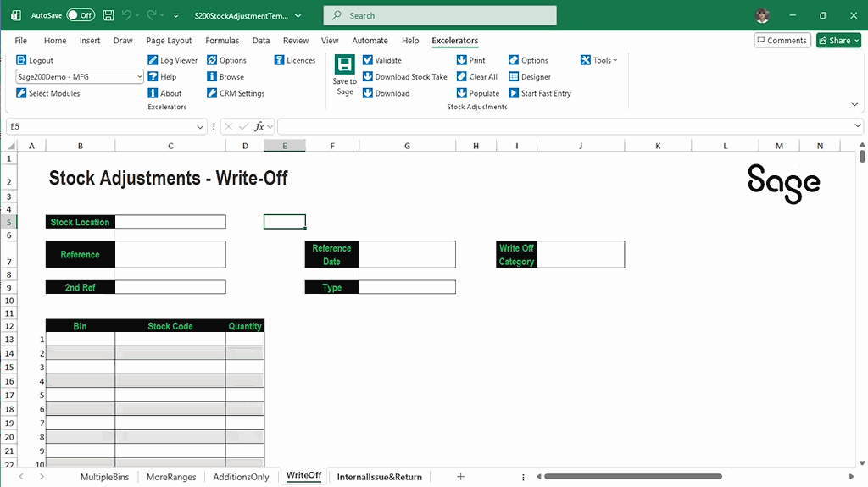Click the Search box in title bar
868x487 pixels.
point(440,15)
